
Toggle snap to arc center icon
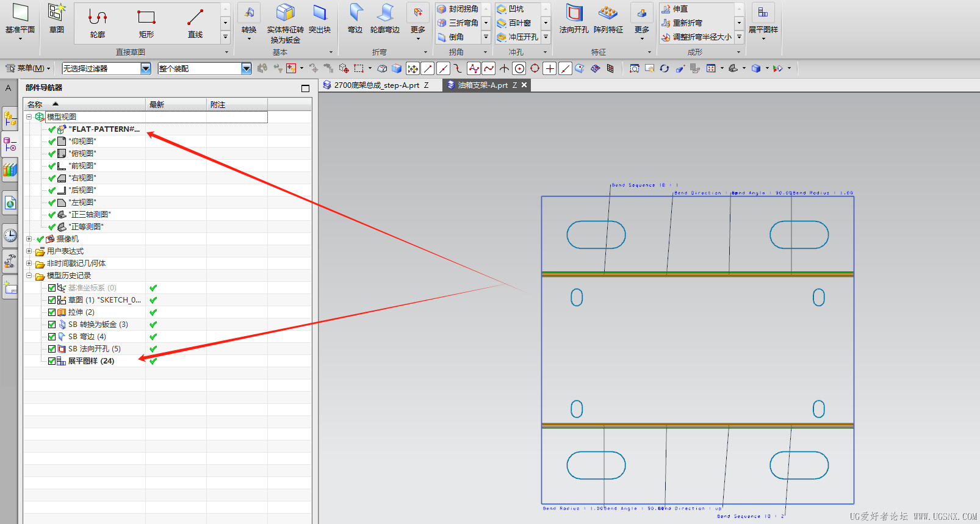click(519, 68)
